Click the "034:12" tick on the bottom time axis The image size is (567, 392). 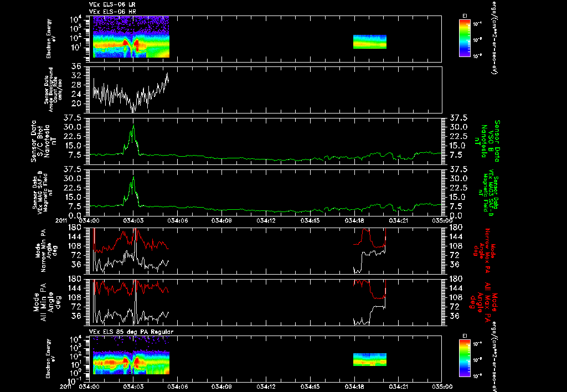pyautogui.click(x=266, y=386)
